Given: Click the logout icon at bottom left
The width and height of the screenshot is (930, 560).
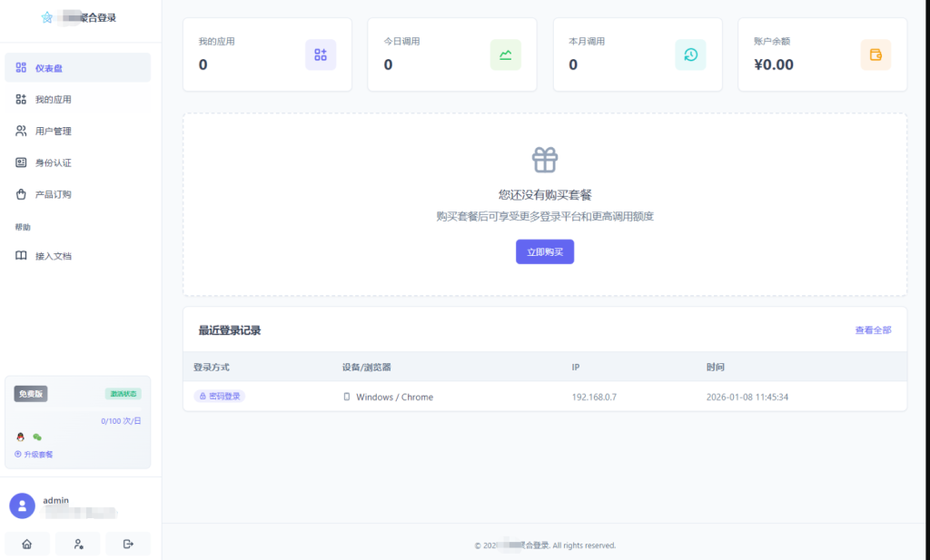Looking at the screenshot, I should (x=128, y=543).
